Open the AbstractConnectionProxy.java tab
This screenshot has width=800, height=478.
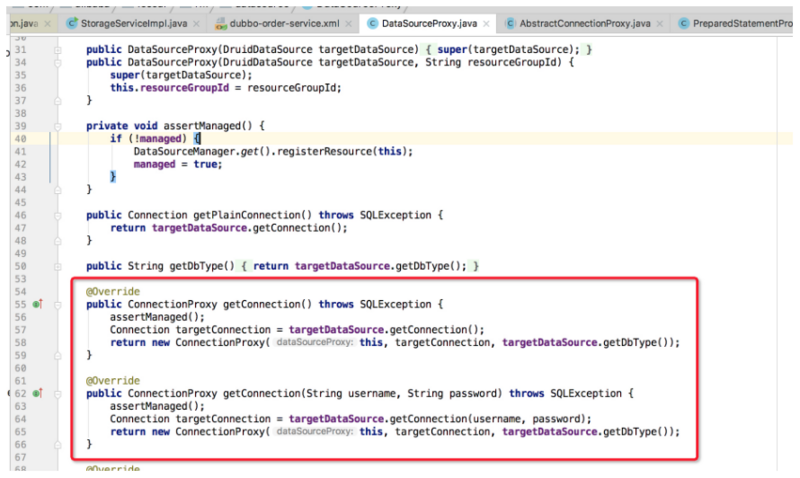[x=585, y=23]
